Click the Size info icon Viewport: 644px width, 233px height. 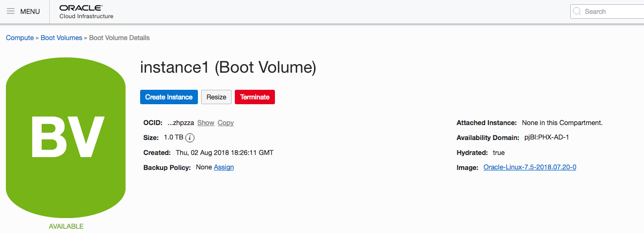point(190,137)
